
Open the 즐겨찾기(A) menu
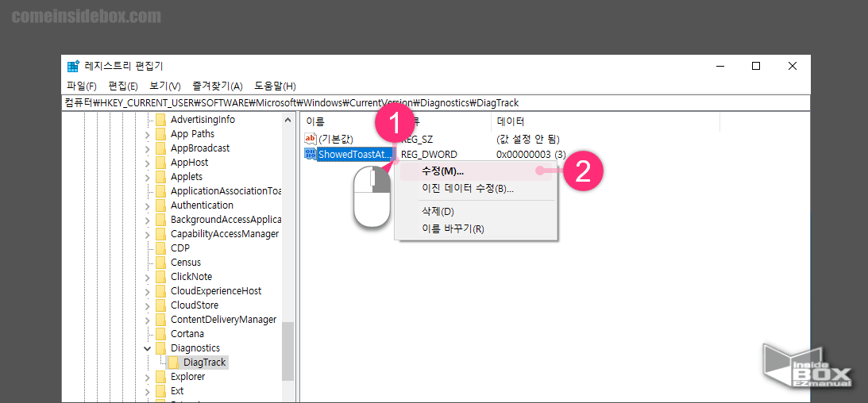[x=218, y=86]
